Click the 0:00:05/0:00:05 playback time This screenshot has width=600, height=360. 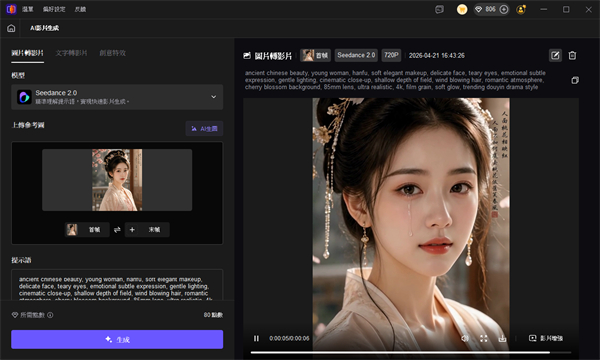click(289, 338)
